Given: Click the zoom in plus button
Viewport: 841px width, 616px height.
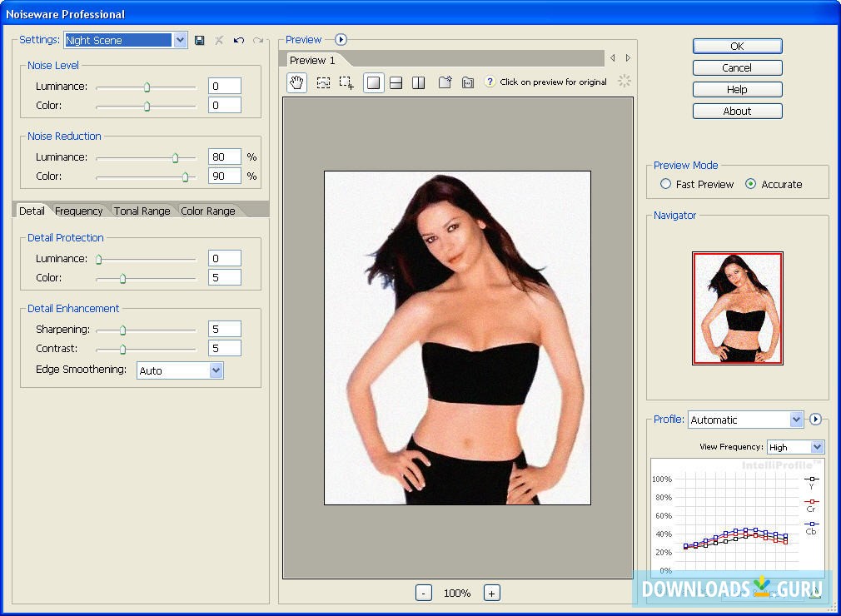Looking at the screenshot, I should tap(492, 593).
